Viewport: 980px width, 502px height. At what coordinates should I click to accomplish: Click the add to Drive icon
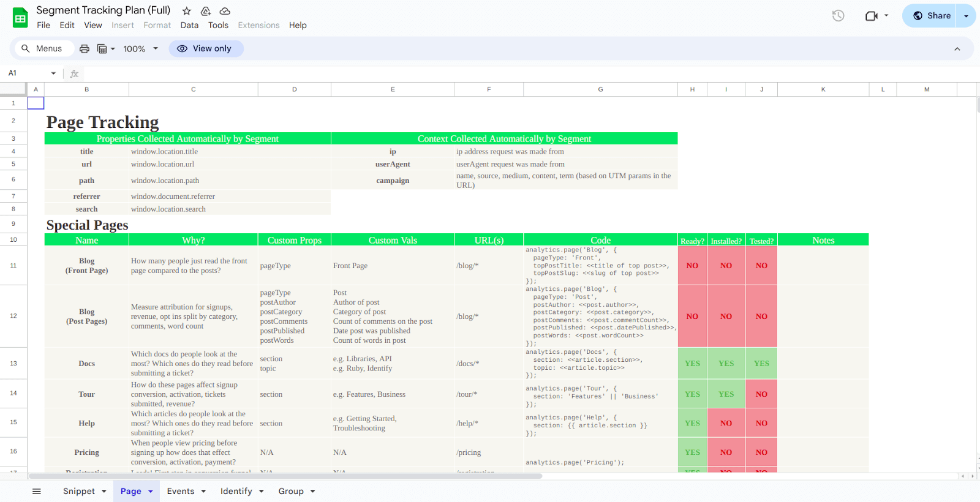pyautogui.click(x=206, y=11)
